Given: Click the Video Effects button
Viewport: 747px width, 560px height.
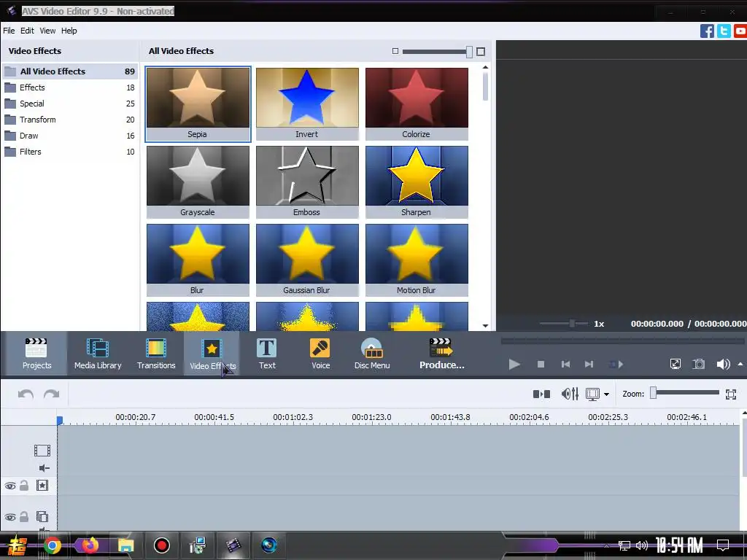Looking at the screenshot, I should point(212,354).
